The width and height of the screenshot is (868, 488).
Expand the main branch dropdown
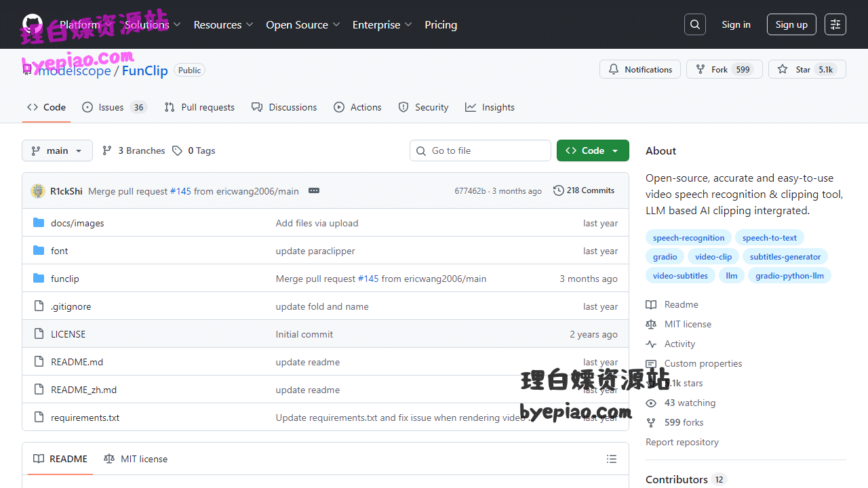57,150
